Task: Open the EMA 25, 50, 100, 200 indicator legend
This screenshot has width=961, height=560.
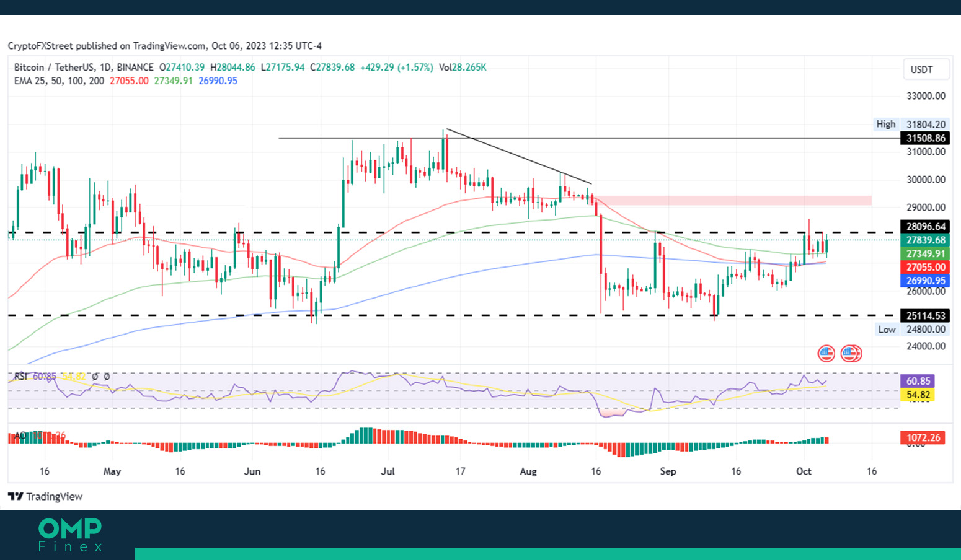Action: [59, 81]
